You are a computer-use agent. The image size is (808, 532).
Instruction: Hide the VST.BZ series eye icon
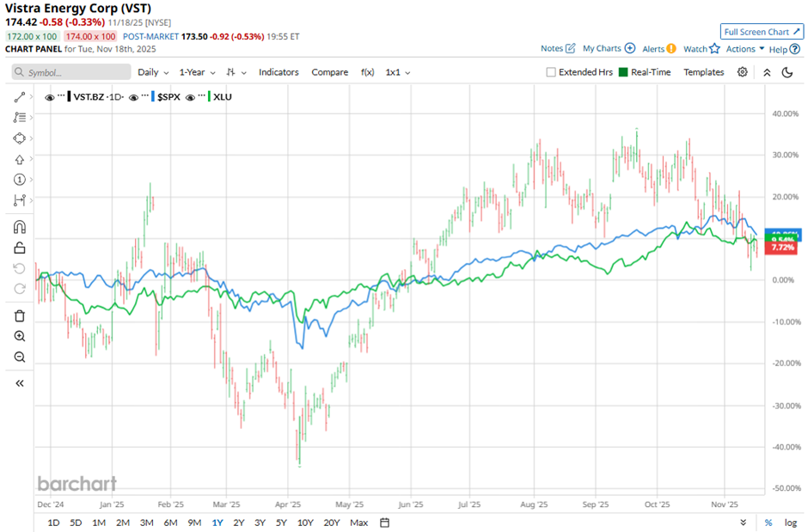pyautogui.click(x=50, y=97)
